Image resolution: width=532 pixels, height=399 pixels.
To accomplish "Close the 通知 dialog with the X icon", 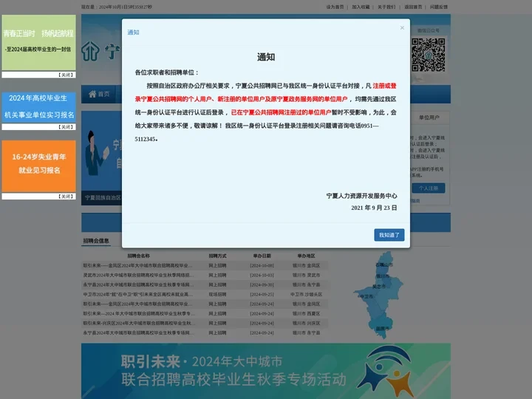I will tap(402, 28).
